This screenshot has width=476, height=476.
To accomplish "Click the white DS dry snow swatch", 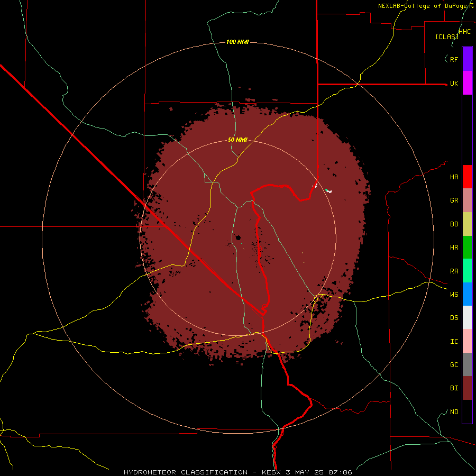I will [x=467, y=317].
